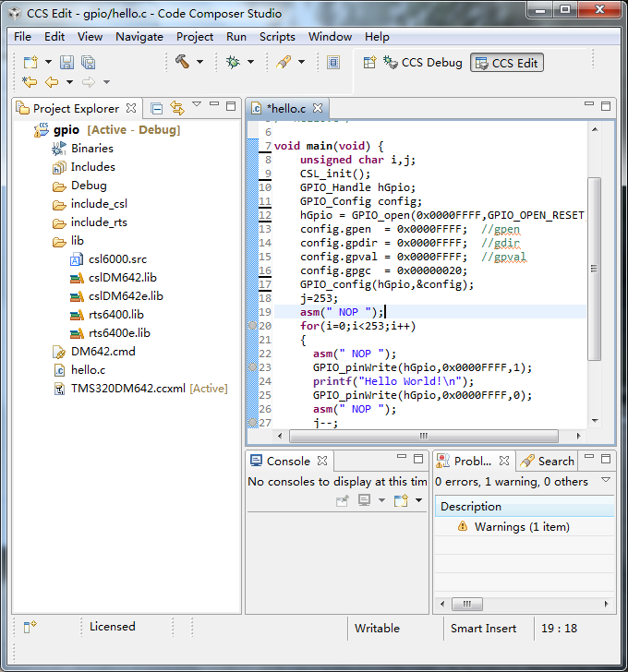Click the Save icon in toolbar
This screenshot has height=672, width=628.
(x=66, y=62)
